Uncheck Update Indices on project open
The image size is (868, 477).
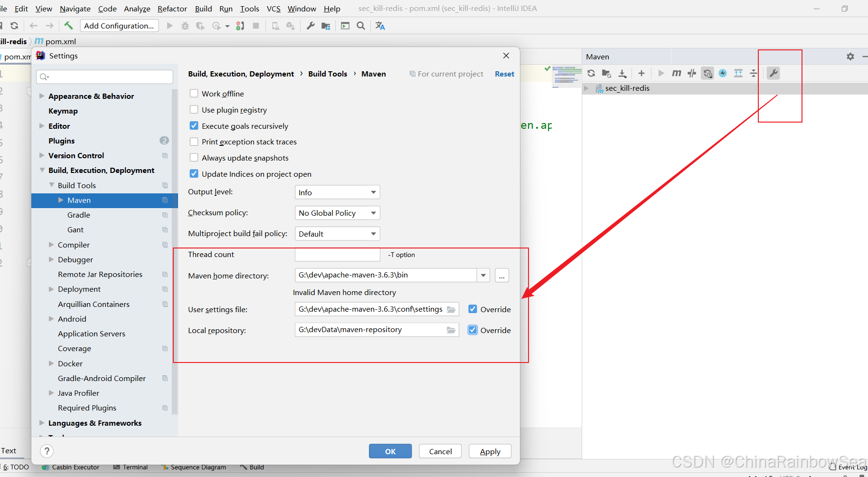194,173
